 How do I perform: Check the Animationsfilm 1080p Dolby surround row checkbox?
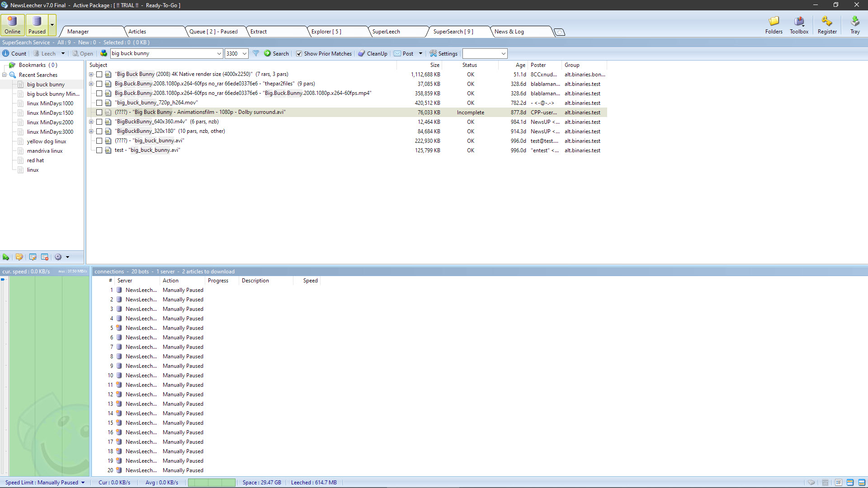99,112
